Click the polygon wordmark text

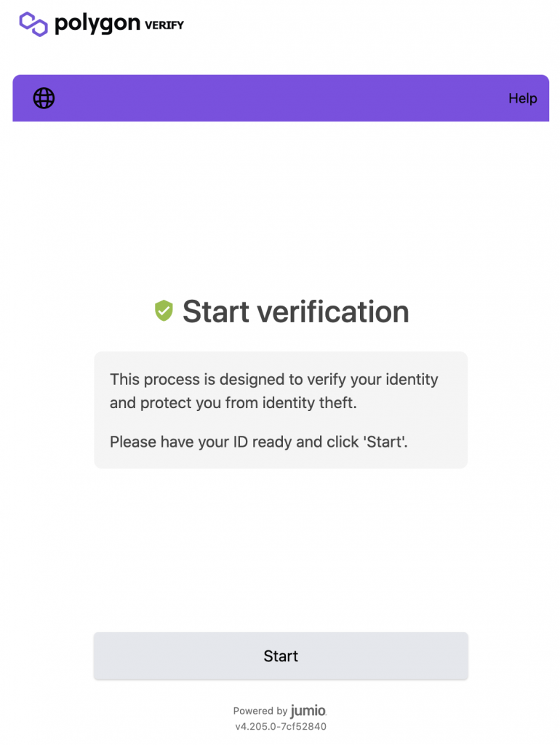click(x=97, y=24)
